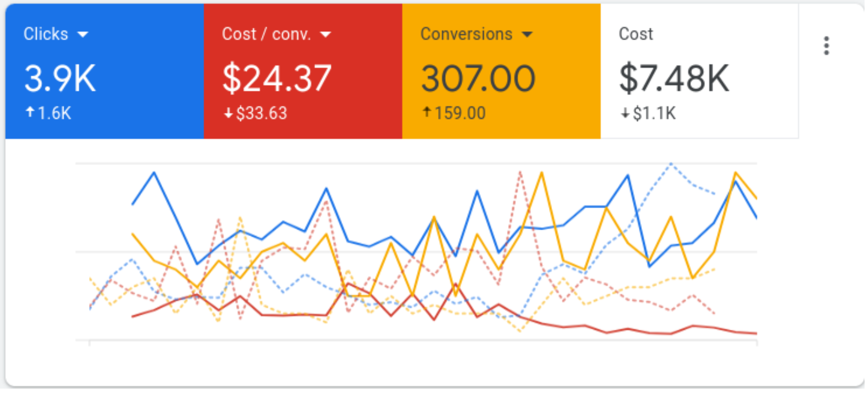Screen dimensions: 868x393
Task: Click the $33.63 decrease indicator
Action: (255, 113)
